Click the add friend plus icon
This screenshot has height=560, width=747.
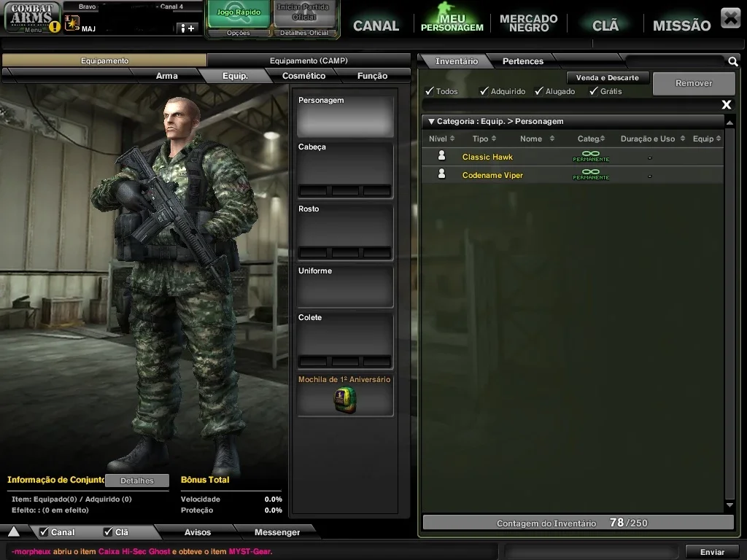tap(187, 28)
